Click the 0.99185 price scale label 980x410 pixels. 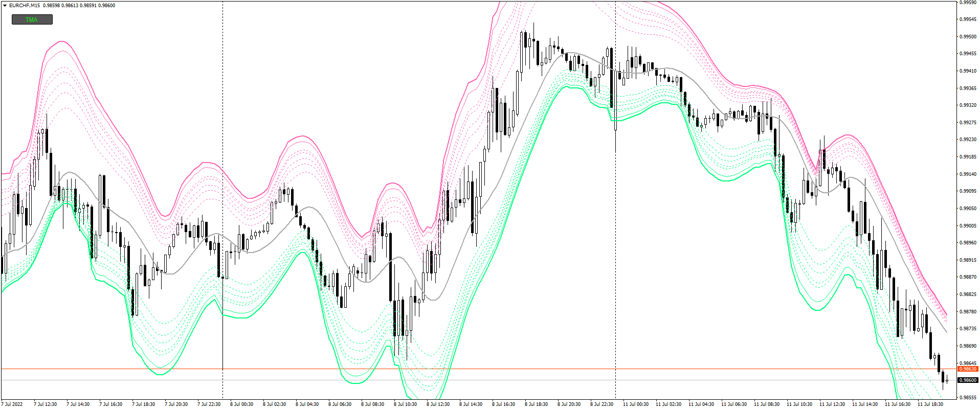(968, 157)
